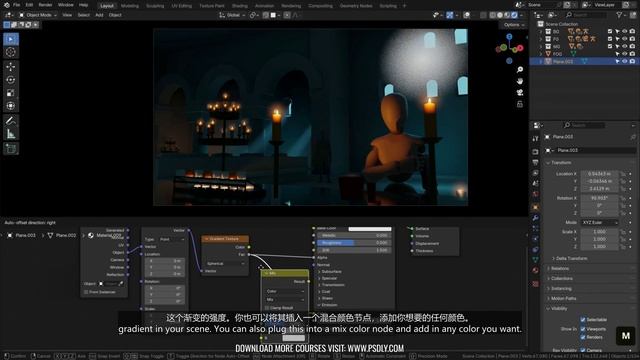Activate the Rotate tool
640x360 pixels.
pos(11,80)
